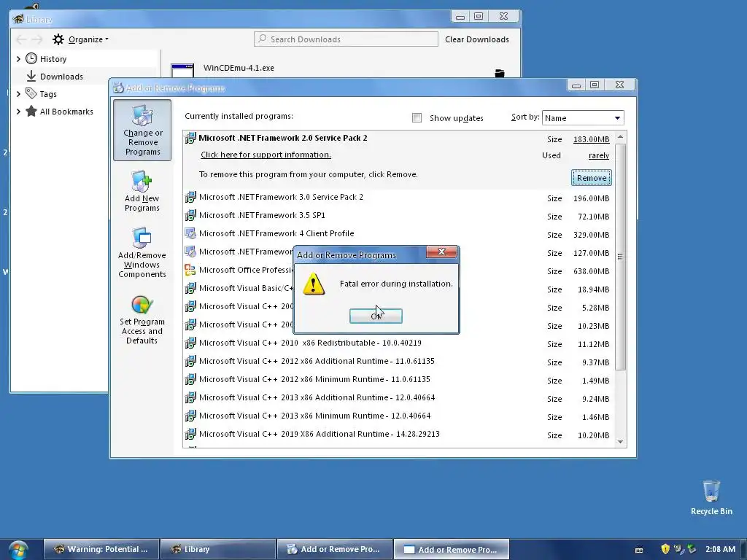
Task: Click the warning icon in error dialog
Action: coord(314,284)
